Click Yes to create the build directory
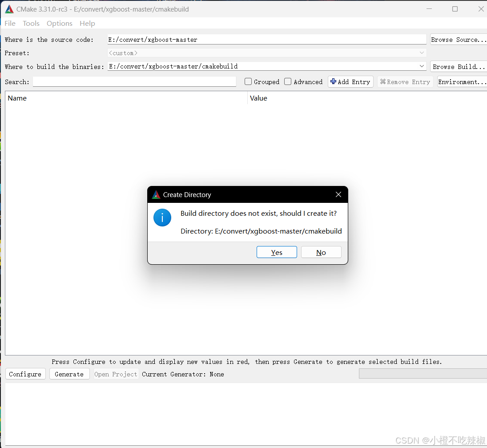Screen dimensions: 487x448 coord(277,252)
